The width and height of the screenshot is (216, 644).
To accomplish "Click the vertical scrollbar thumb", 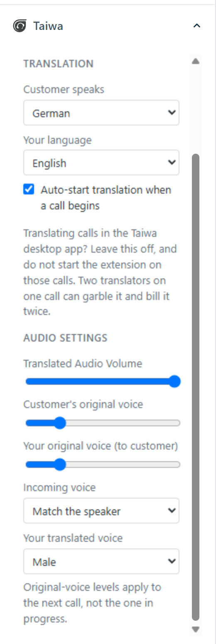I will 196,387.
